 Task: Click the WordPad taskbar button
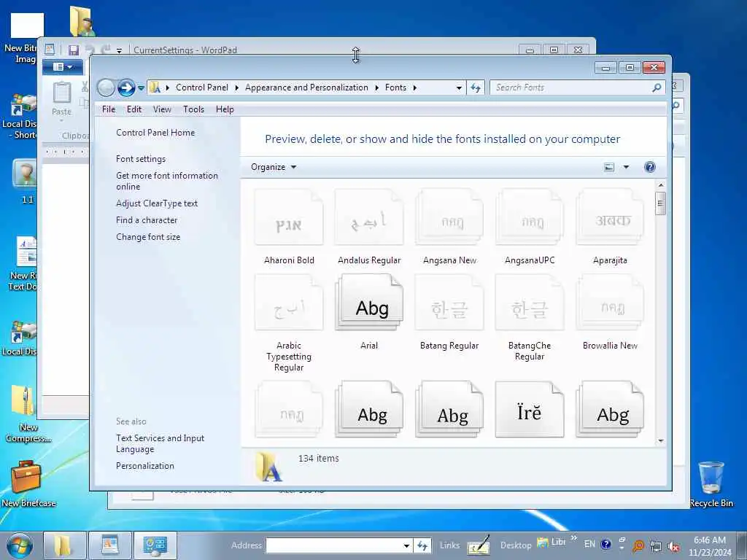[110, 545]
